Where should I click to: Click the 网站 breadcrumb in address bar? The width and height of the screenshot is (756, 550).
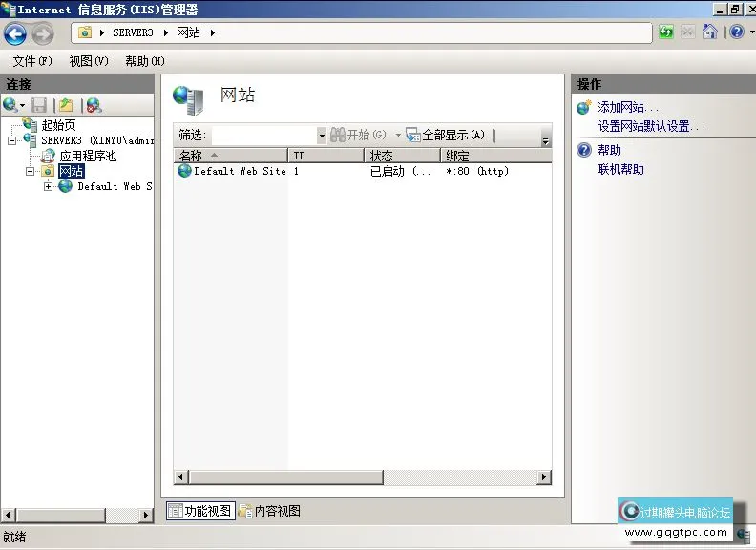[x=188, y=32]
